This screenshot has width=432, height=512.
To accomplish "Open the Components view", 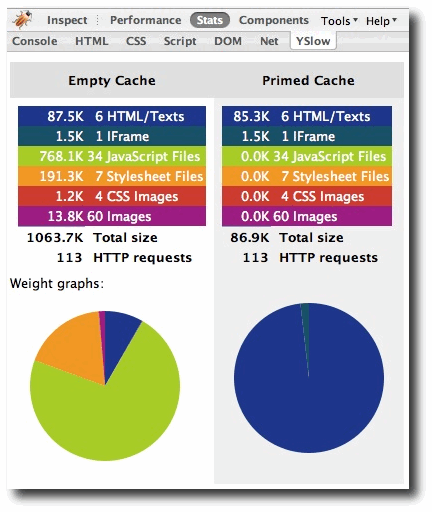I will click(x=274, y=20).
